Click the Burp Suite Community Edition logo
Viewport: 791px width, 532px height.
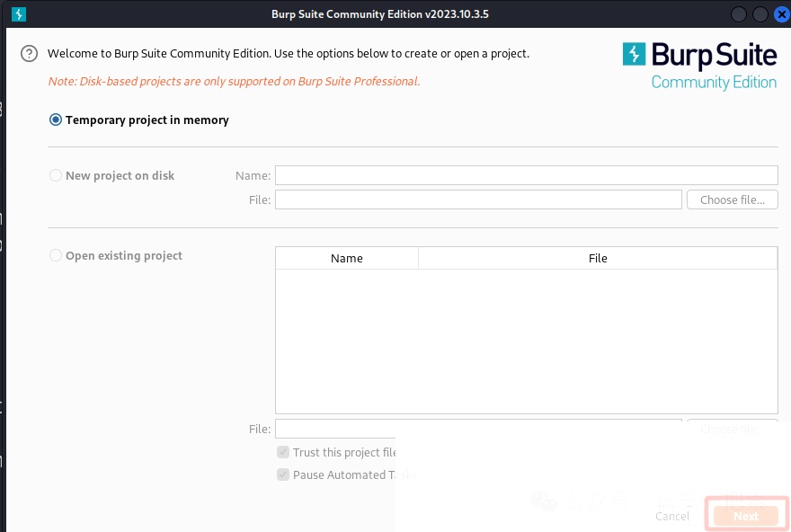699,66
